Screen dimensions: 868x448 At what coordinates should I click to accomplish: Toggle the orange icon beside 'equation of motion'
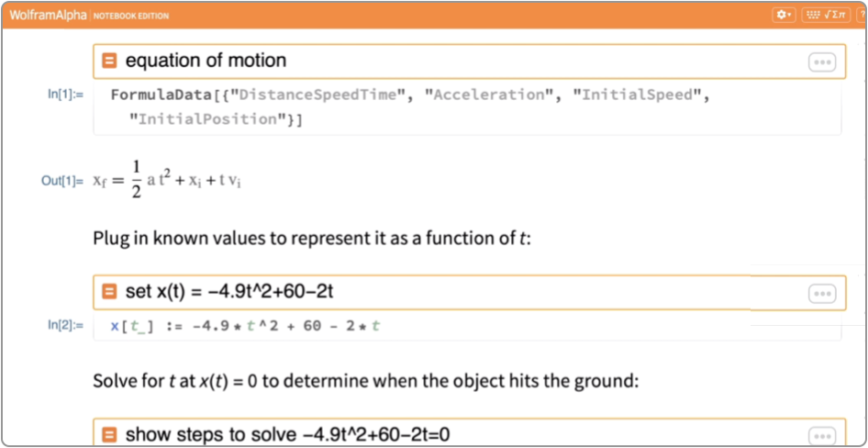[x=109, y=62]
